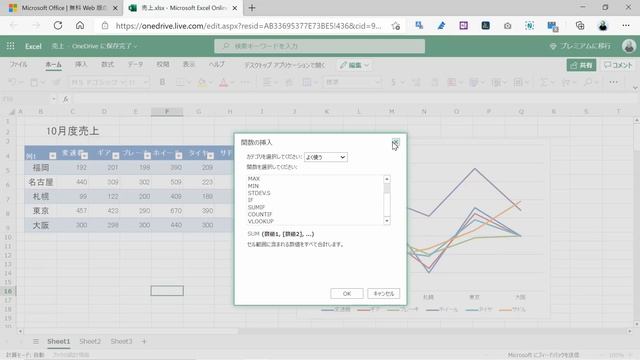Open the 変速機 column filter dropdown
640x360 pixels.
[x=84, y=156]
